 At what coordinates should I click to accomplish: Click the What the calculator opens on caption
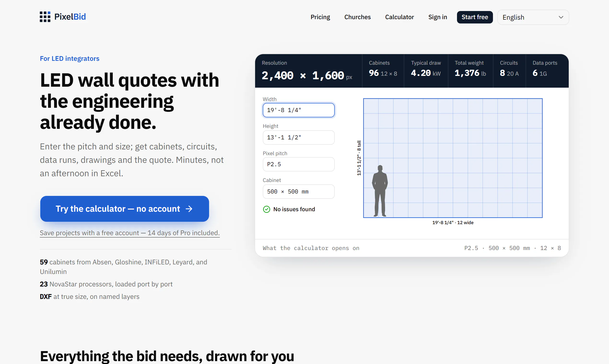tap(311, 248)
